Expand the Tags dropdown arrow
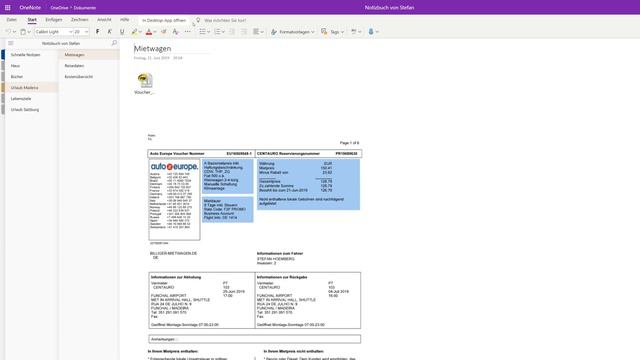Image resolution: width=640 pixels, height=360 pixels. pyautogui.click(x=342, y=32)
